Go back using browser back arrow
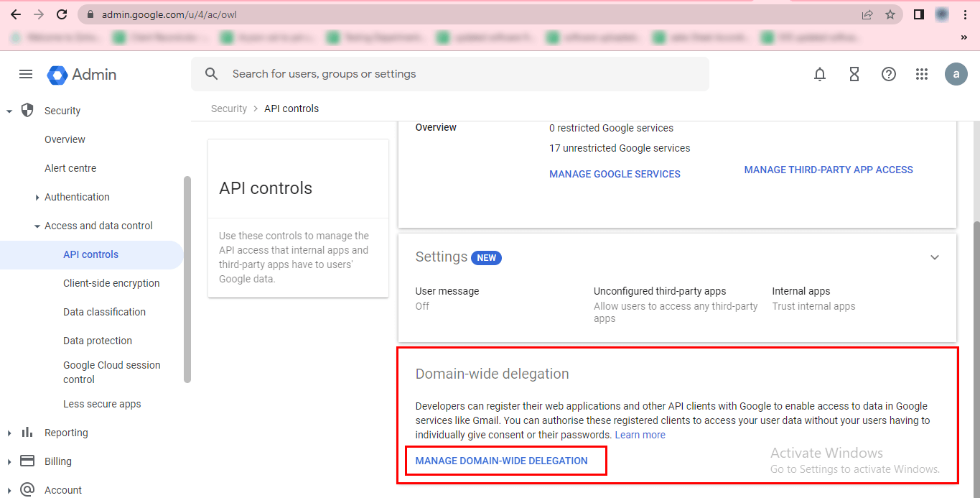Viewport: 980px width, 498px height. pyautogui.click(x=15, y=14)
